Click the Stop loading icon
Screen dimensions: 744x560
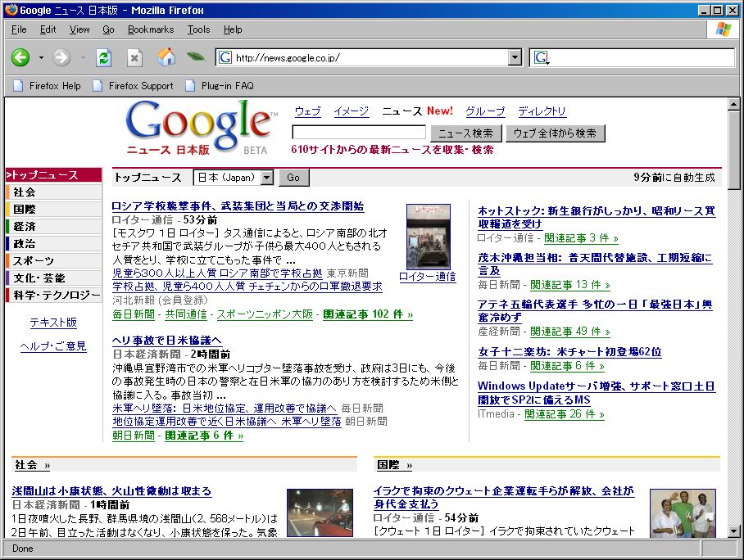click(134, 57)
